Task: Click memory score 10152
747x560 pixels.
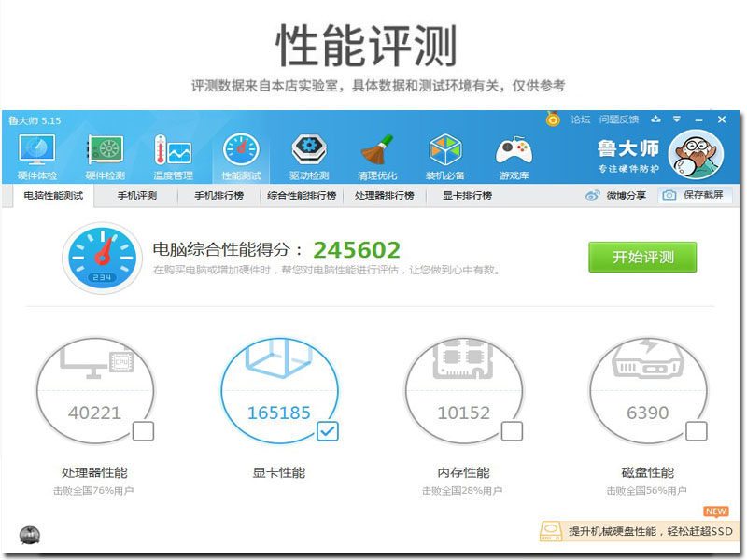Action: 463,413
